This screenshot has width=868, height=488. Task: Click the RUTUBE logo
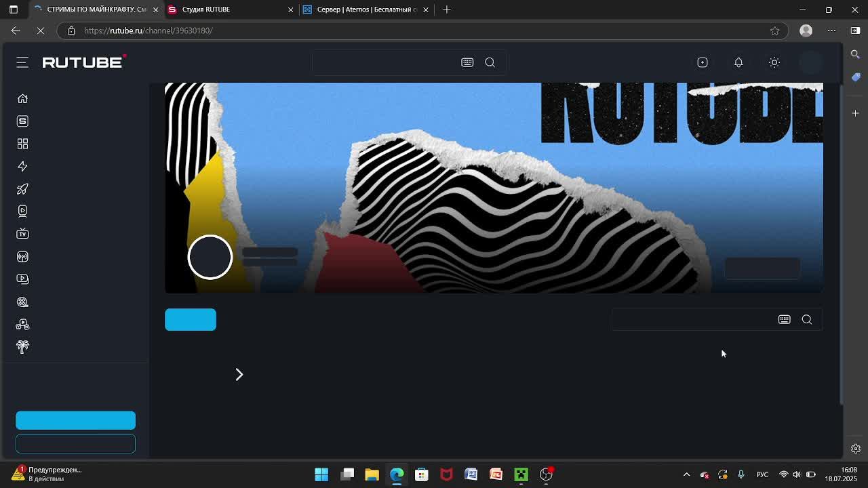[x=84, y=62]
